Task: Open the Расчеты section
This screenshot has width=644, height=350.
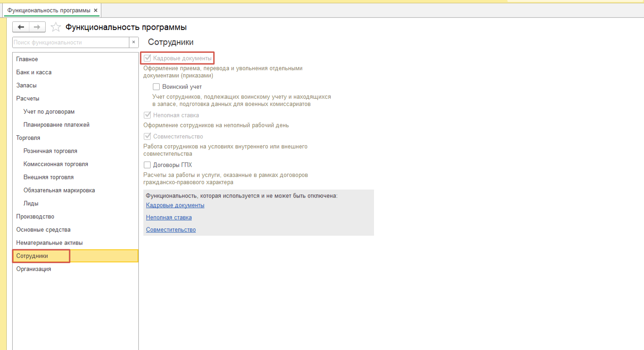Action: pos(75,99)
